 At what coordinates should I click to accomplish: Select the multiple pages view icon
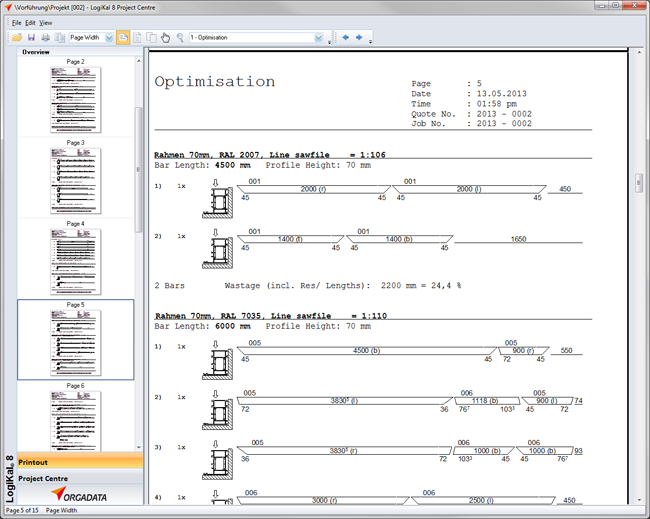151,38
